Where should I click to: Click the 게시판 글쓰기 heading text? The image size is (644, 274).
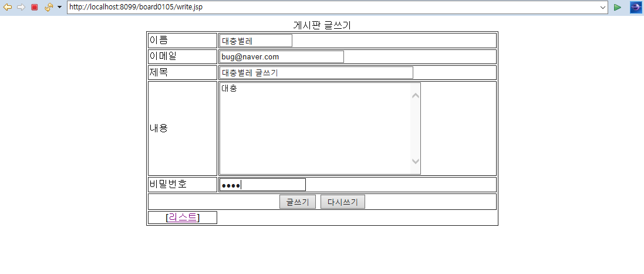(x=322, y=25)
